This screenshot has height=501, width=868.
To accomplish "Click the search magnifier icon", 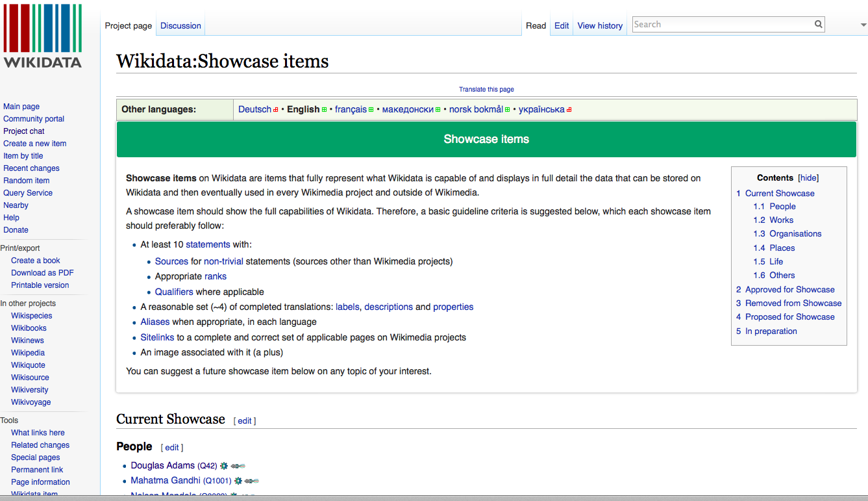I will click(819, 25).
